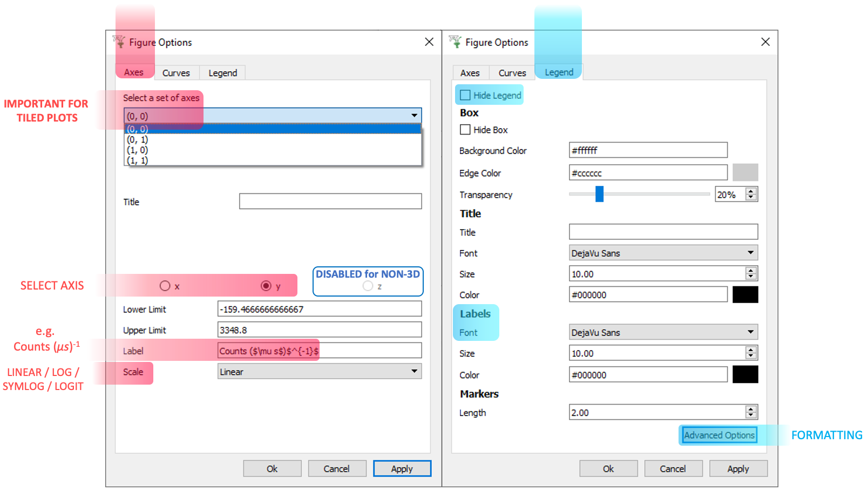Select the y axis radio button
This screenshot has width=868, height=497.
[266, 286]
